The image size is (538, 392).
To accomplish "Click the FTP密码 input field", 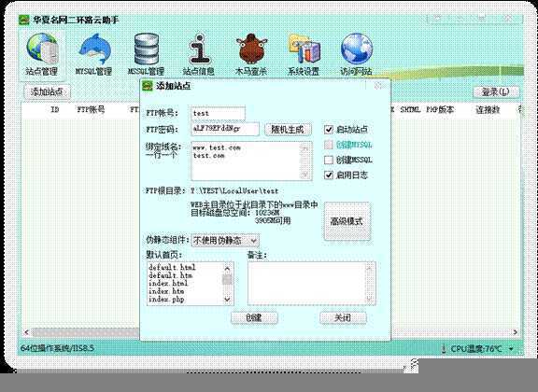I will click(225, 129).
